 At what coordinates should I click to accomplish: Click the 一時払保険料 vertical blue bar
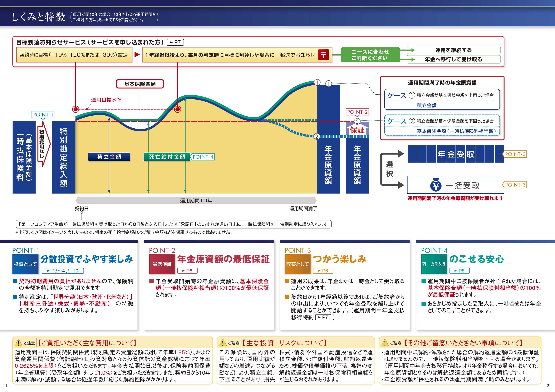pyautogui.click(x=24, y=157)
